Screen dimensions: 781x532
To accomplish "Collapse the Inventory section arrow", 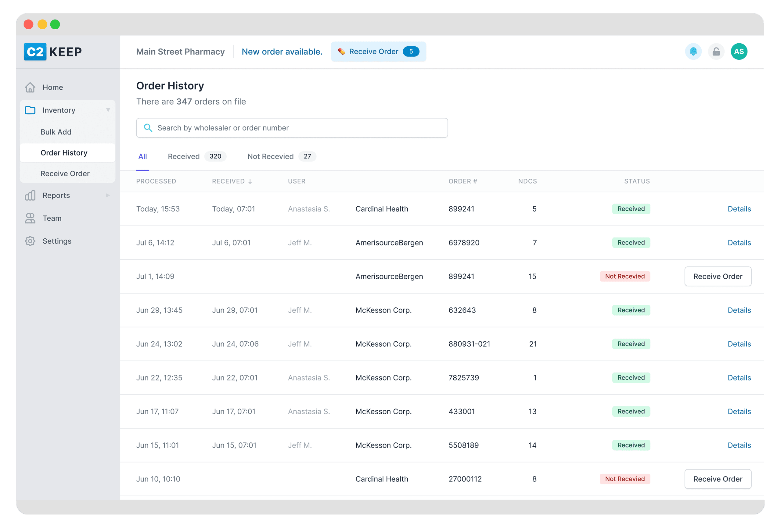I will point(108,110).
